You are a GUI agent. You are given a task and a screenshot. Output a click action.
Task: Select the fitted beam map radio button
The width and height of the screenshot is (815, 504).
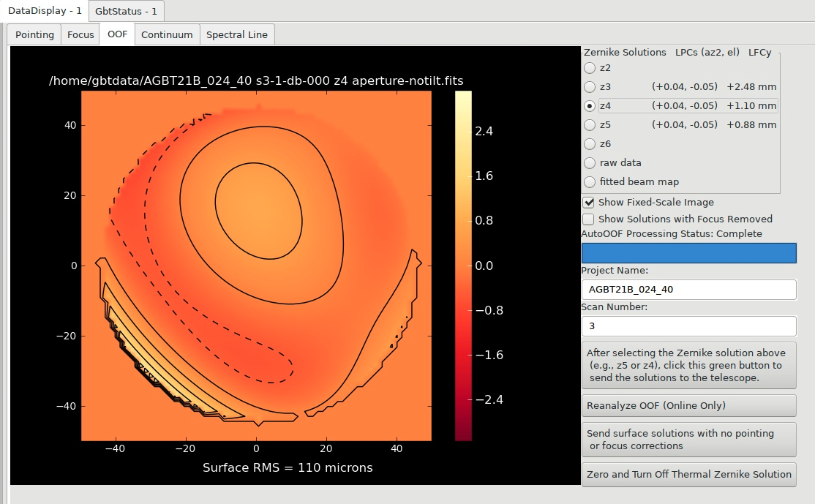click(x=590, y=182)
